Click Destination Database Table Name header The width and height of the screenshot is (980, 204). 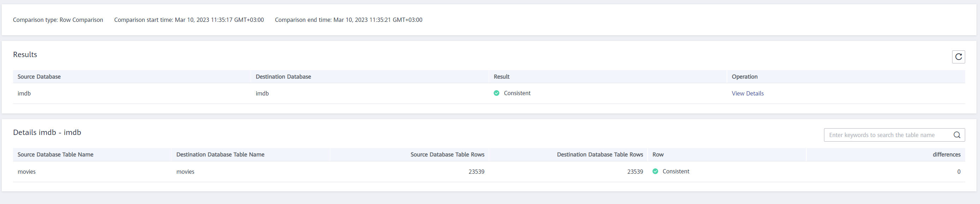click(220, 155)
